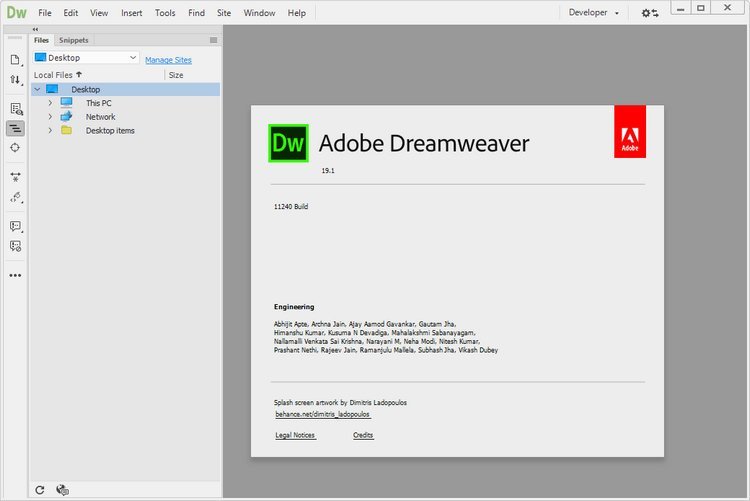This screenshot has height=501, width=750.
Task: Click the Select Parent Tag icon
Action: coord(15,197)
